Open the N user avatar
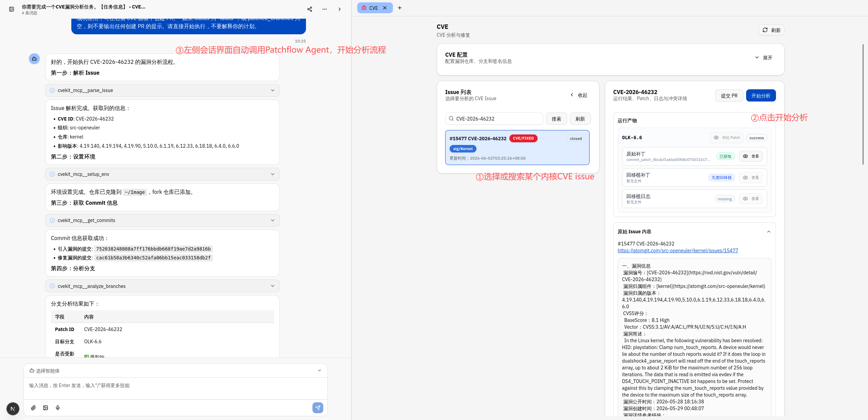Screen dimensions: 868x420 point(13,409)
